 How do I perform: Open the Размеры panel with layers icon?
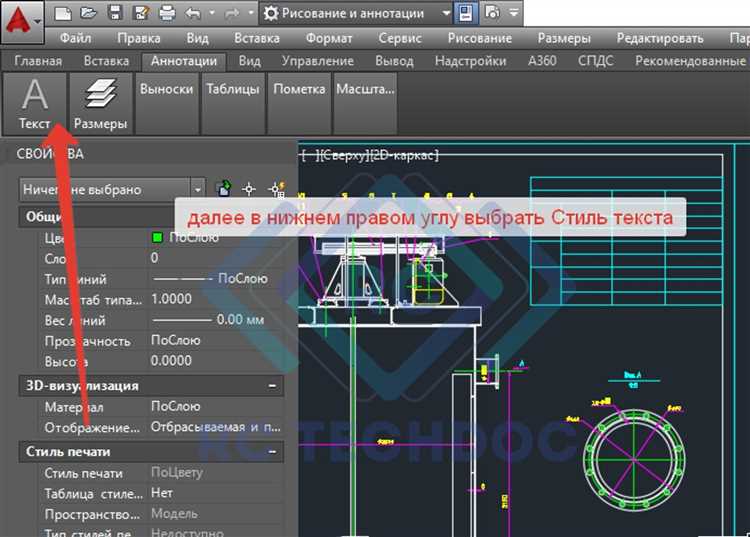pos(100,103)
